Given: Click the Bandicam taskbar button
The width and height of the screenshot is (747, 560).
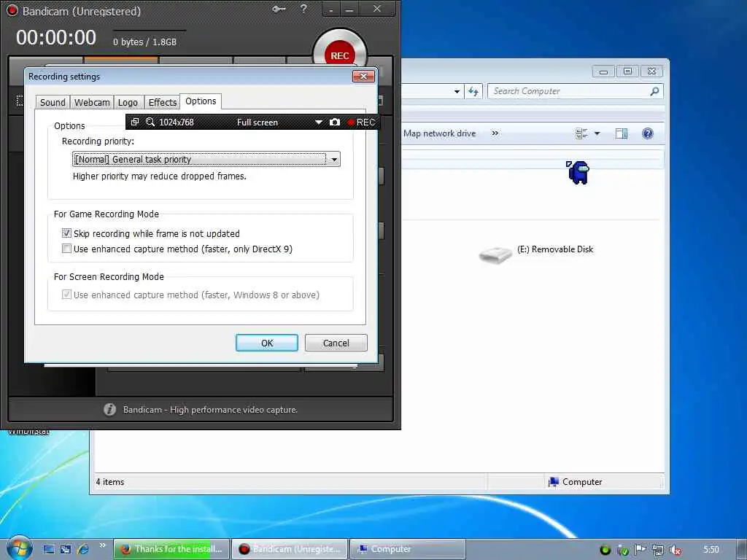Looking at the screenshot, I should tap(290, 549).
